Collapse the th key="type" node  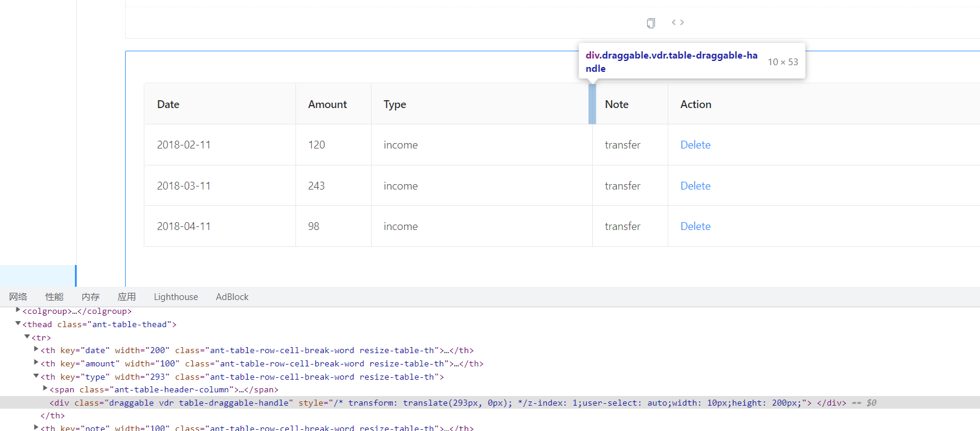click(36, 376)
